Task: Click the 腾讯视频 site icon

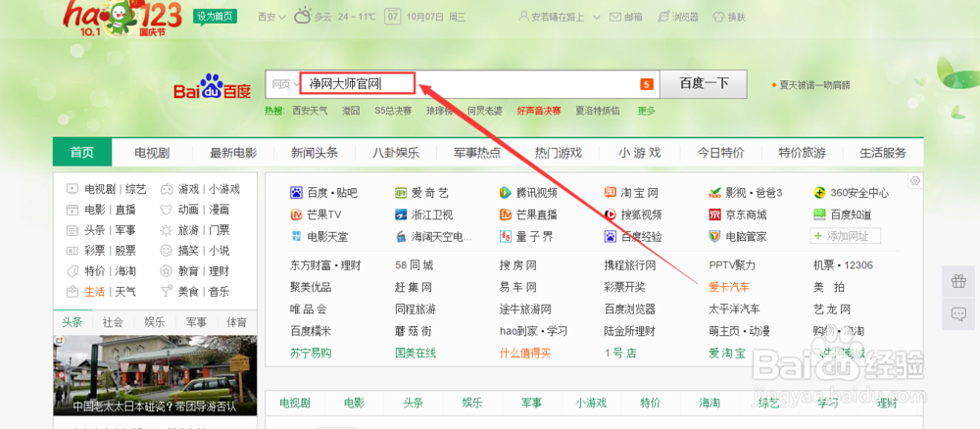Action: pos(506,192)
